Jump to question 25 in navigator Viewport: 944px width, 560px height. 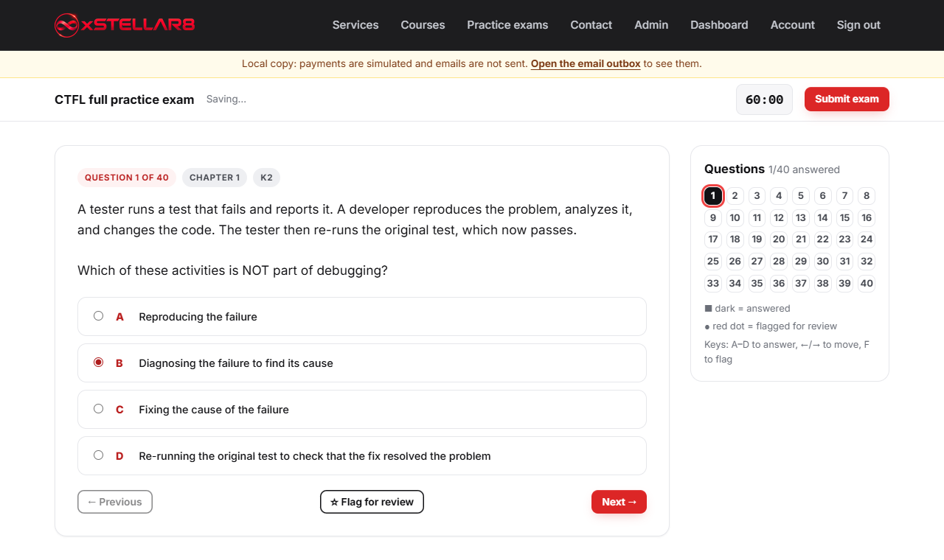pyautogui.click(x=712, y=261)
